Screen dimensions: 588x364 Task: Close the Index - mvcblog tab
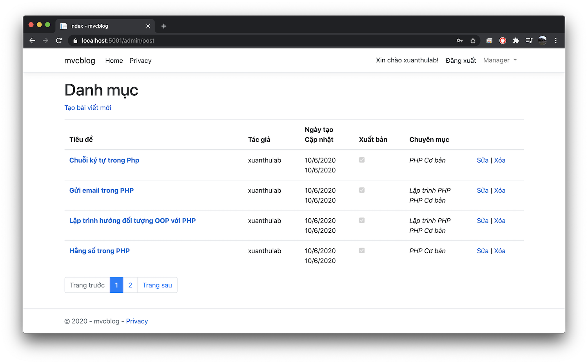coord(148,26)
